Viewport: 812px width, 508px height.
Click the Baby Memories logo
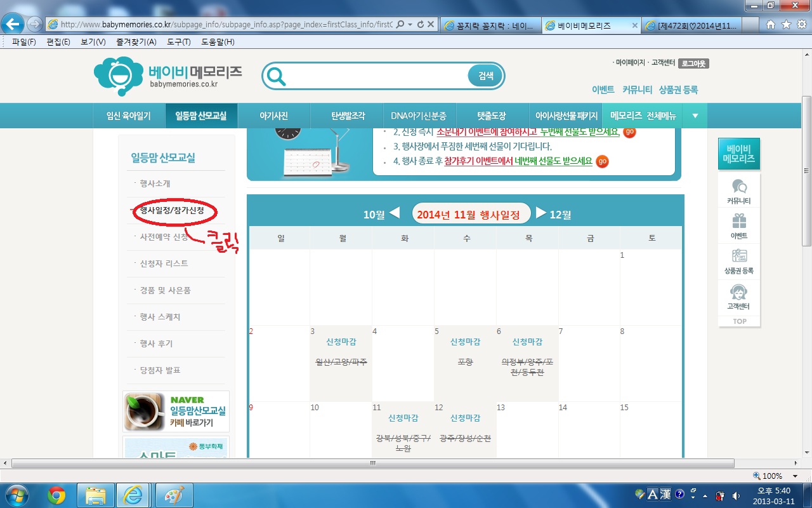pyautogui.click(x=167, y=76)
